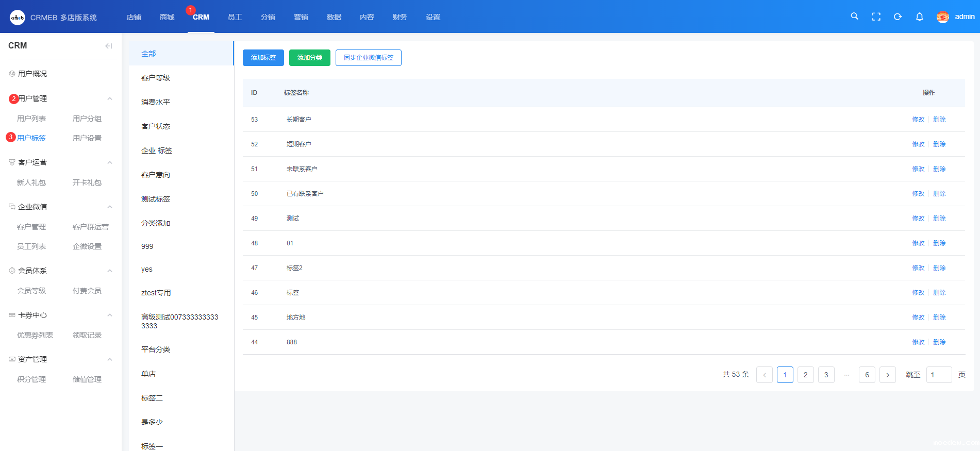Select the 客户等级 category in list

[x=156, y=78]
